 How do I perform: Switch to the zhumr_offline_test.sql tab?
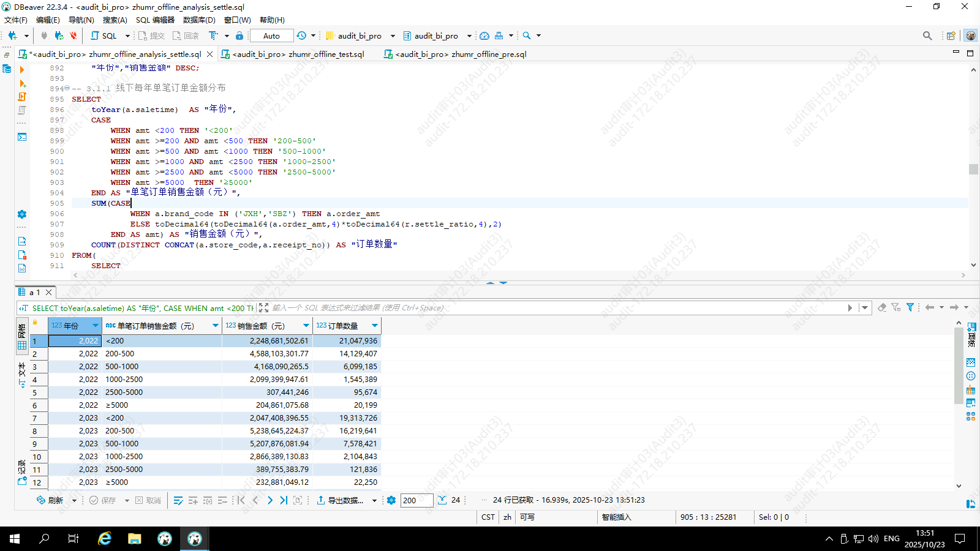click(298, 54)
